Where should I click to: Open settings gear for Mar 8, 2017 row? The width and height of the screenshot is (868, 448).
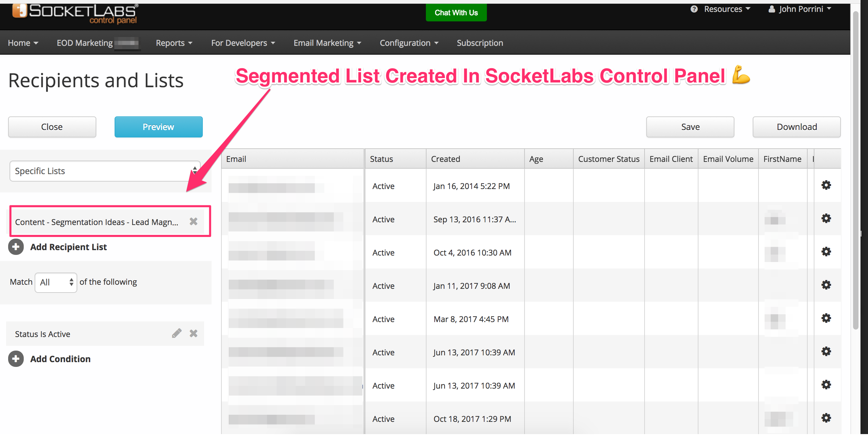(826, 318)
